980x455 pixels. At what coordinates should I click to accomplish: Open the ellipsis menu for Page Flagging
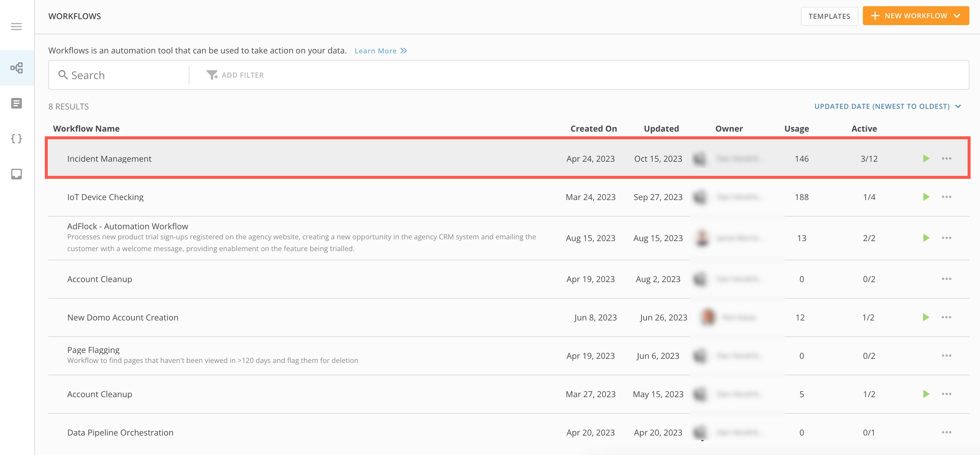(x=947, y=355)
